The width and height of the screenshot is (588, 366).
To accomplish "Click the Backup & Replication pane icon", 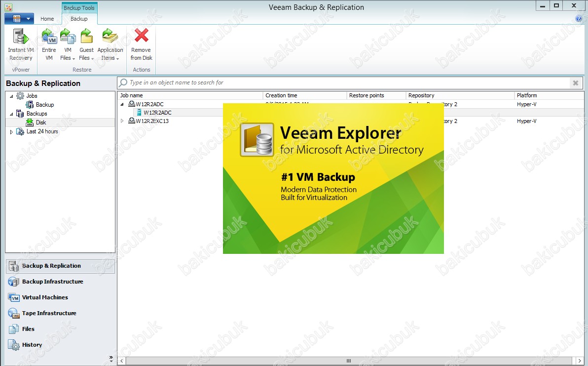I will point(14,266).
